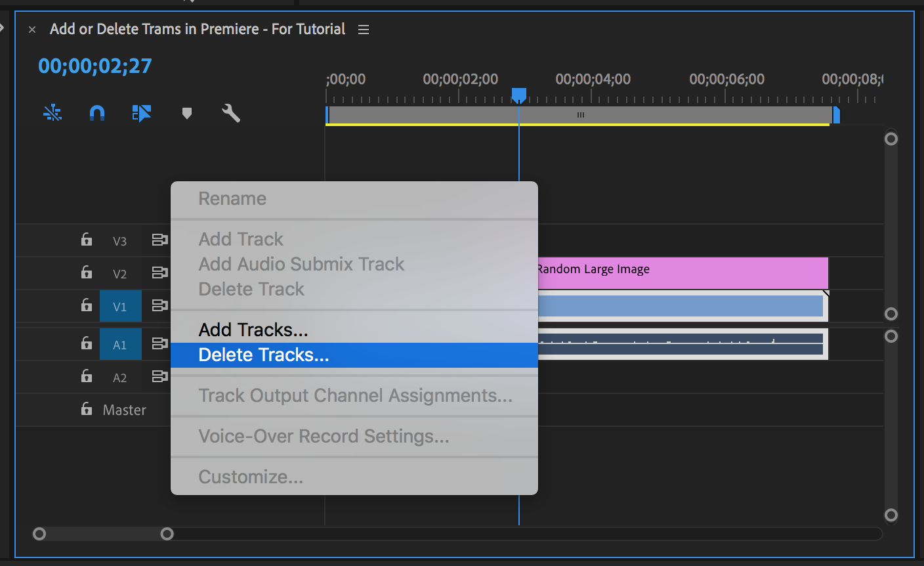Click time ruler at 00;00;04;00
This screenshot has height=566, width=924.
(x=593, y=79)
